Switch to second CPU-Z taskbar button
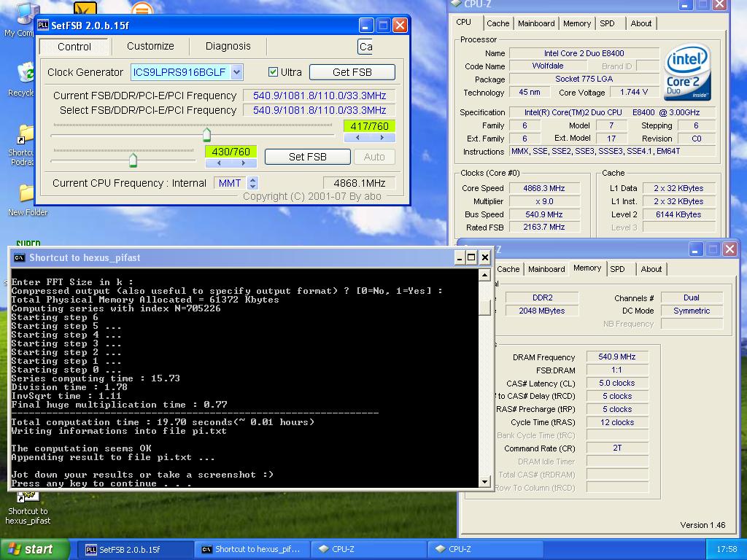Screen dimensions: 747x560 [x=484, y=549]
